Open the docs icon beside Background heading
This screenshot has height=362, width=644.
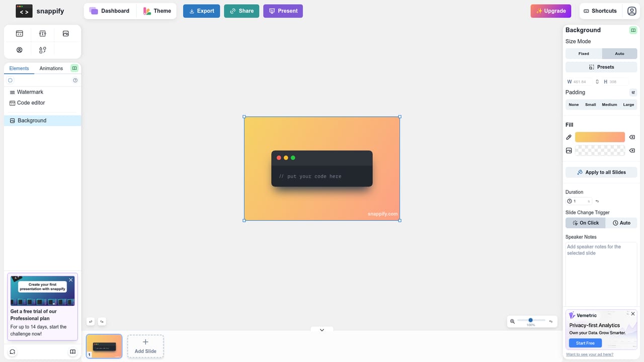[x=633, y=30]
